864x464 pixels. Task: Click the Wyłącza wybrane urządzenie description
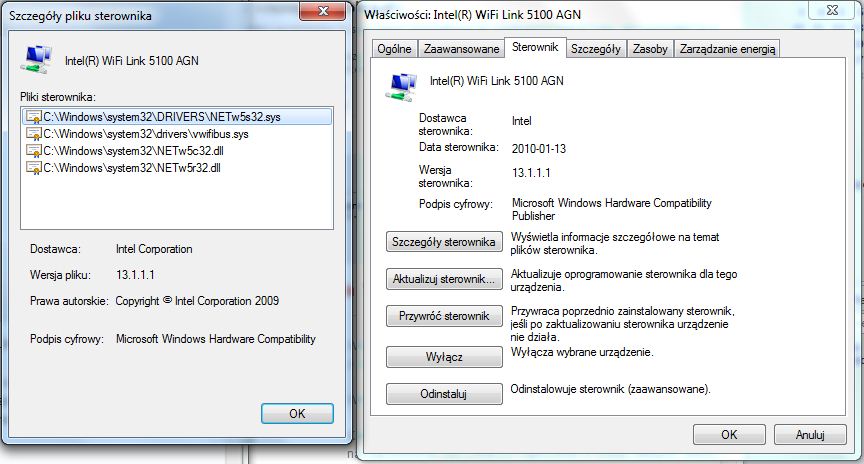pyautogui.click(x=582, y=352)
